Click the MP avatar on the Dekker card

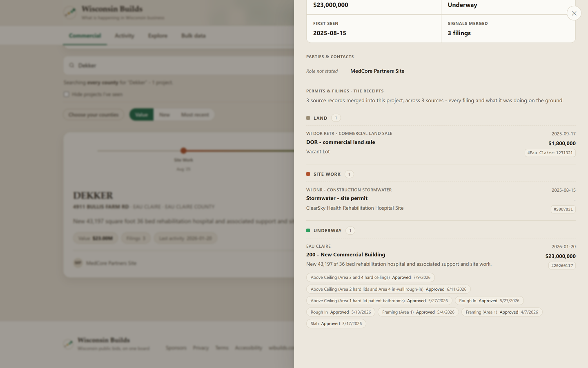pos(78,263)
